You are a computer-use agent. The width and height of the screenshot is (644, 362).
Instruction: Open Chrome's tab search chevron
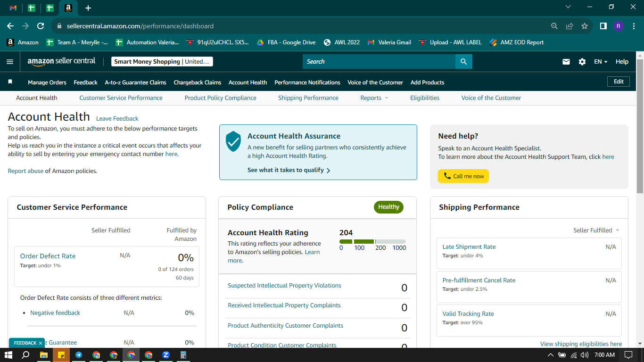tap(568, 7)
